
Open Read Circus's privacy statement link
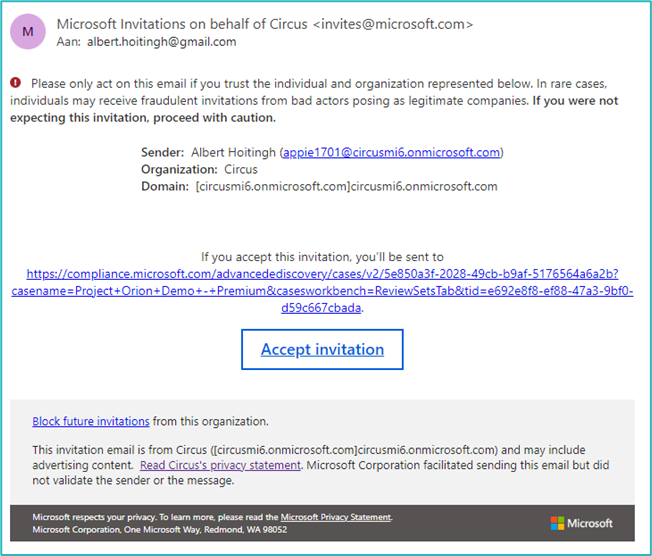[220, 465]
